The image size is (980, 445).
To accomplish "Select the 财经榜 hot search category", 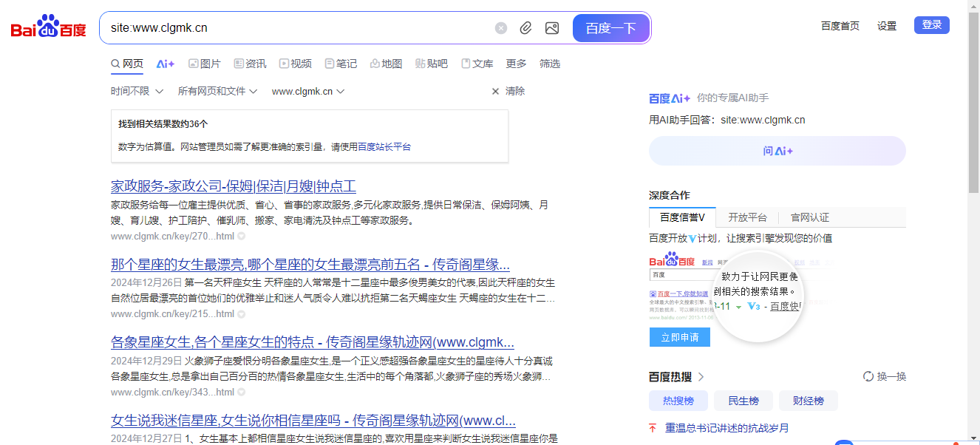I will (808, 400).
